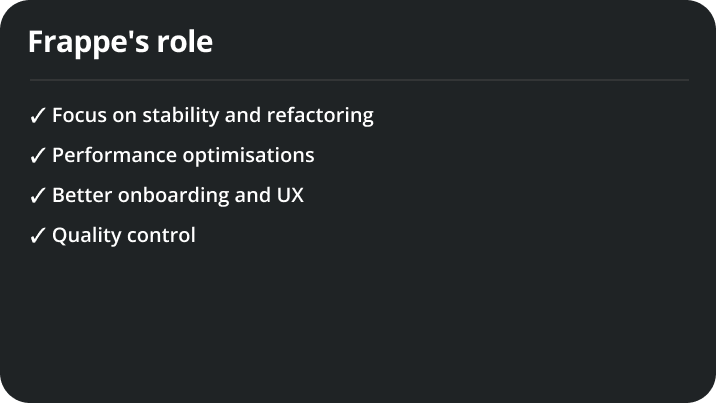Click the divider line under the heading
Image resolution: width=716 pixels, height=403 pixels.
359,79
